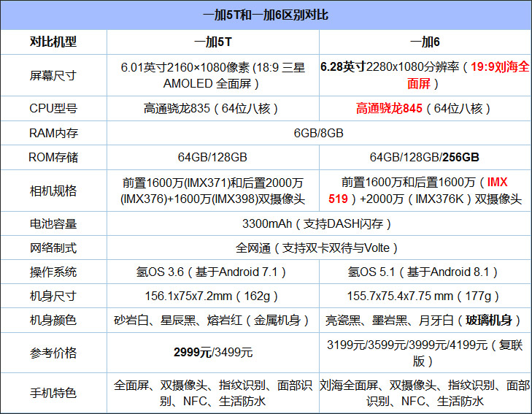Select the CPU型号 row label

(x=53, y=109)
